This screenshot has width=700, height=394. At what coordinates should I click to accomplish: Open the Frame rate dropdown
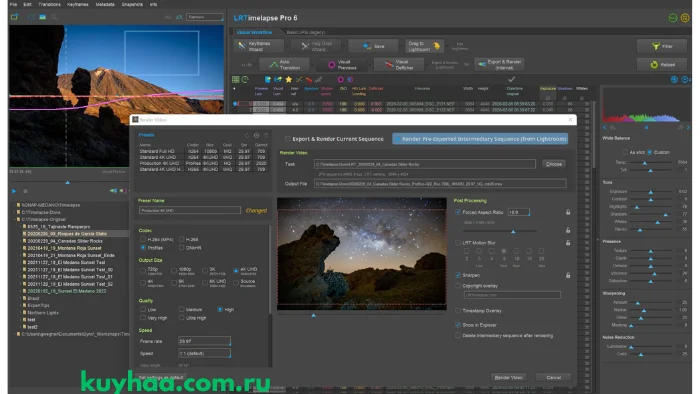click(x=204, y=341)
